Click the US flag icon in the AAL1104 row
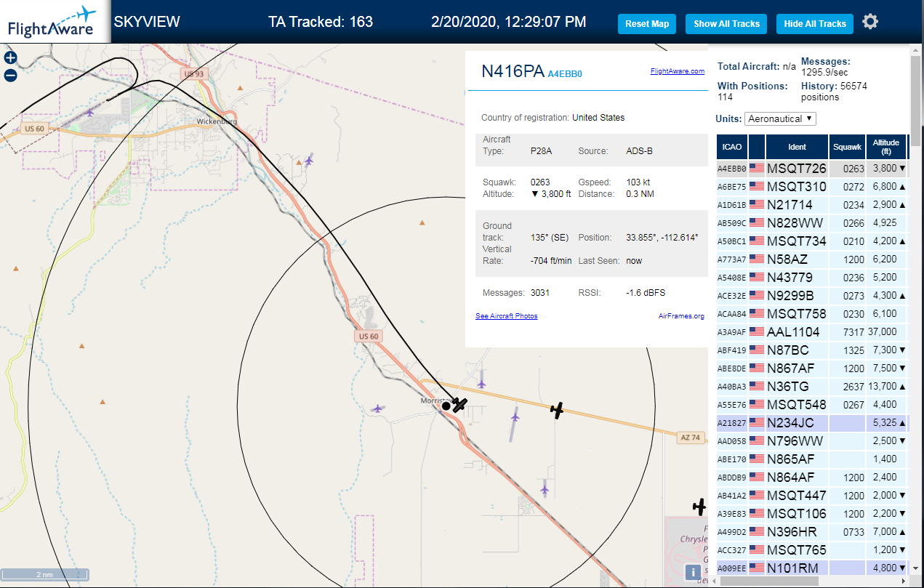Screen dimensions: 924x588 coord(757,332)
